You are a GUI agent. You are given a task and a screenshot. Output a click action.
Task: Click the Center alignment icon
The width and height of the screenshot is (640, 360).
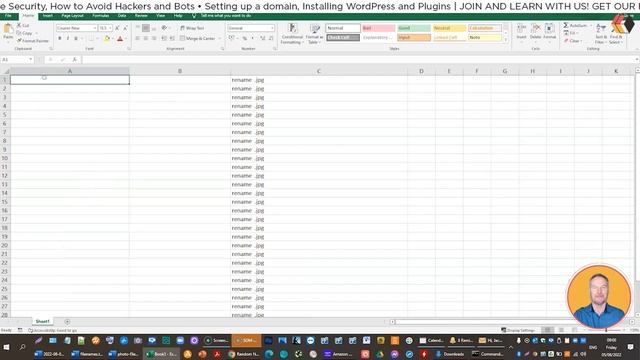pyautogui.click(x=146, y=38)
